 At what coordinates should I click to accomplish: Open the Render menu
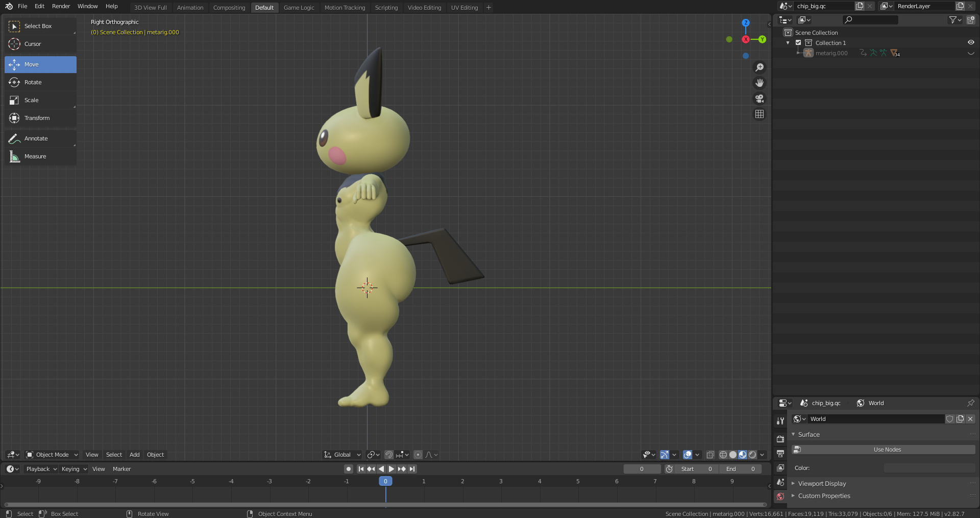pyautogui.click(x=61, y=6)
